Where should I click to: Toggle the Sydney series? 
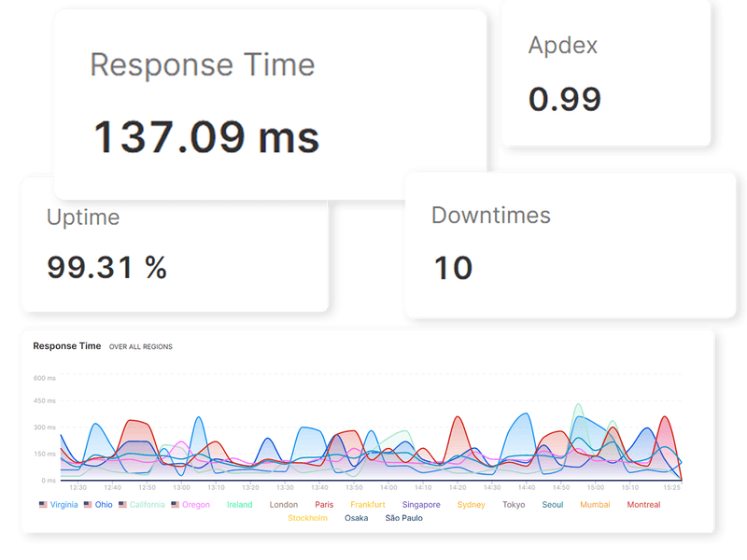coord(472,505)
